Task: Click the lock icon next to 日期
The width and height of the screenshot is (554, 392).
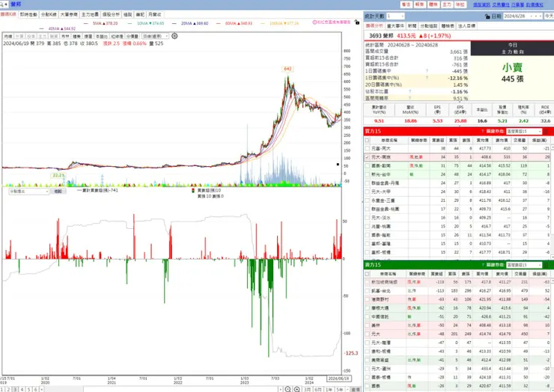Action: [x=487, y=16]
